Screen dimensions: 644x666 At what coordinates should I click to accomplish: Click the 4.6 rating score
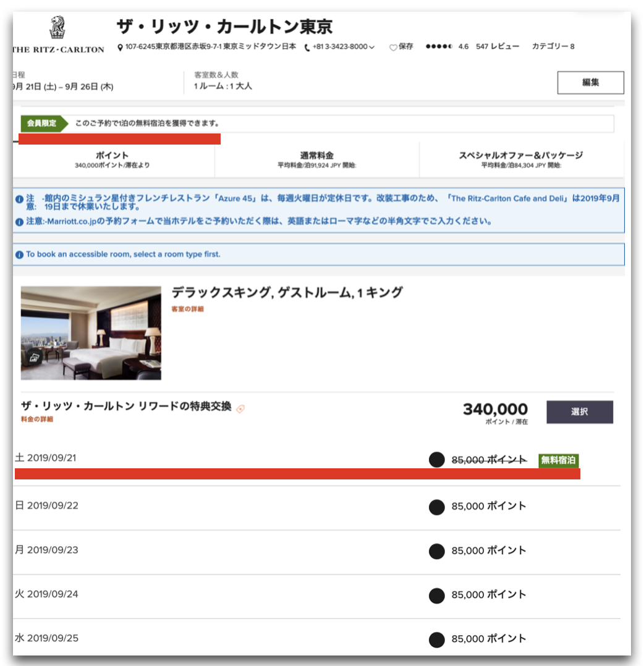coord(464,46)
